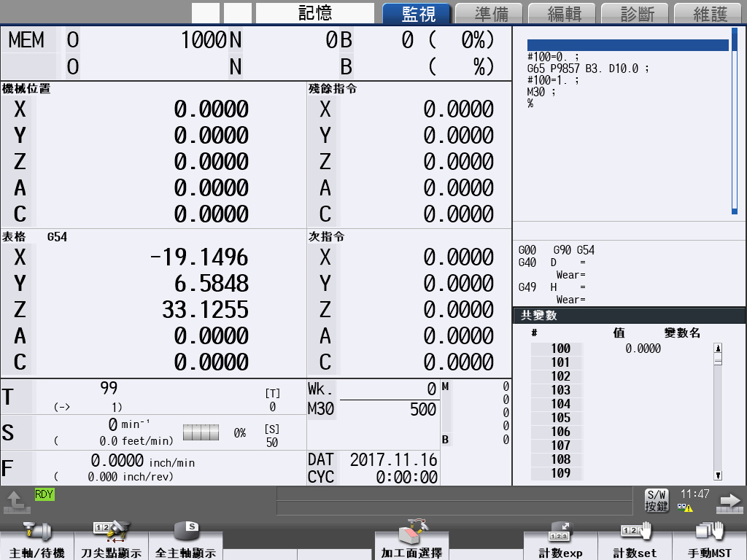Image resolution: width=747 pixels, height=560 pixels.
Task: Click the up-arrow menu return button
Action: point(15,500)
